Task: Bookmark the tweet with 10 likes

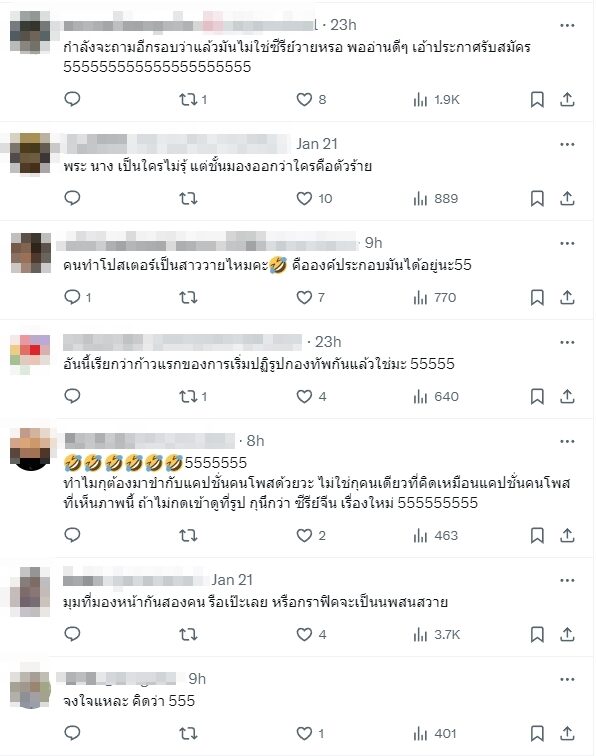Action: (537, 198)
